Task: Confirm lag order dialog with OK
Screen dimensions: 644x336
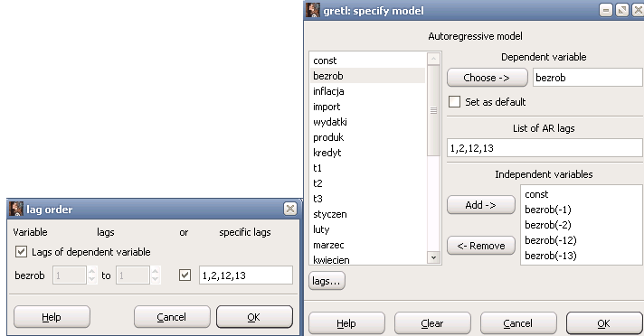Action: click(x=254, y=317)
